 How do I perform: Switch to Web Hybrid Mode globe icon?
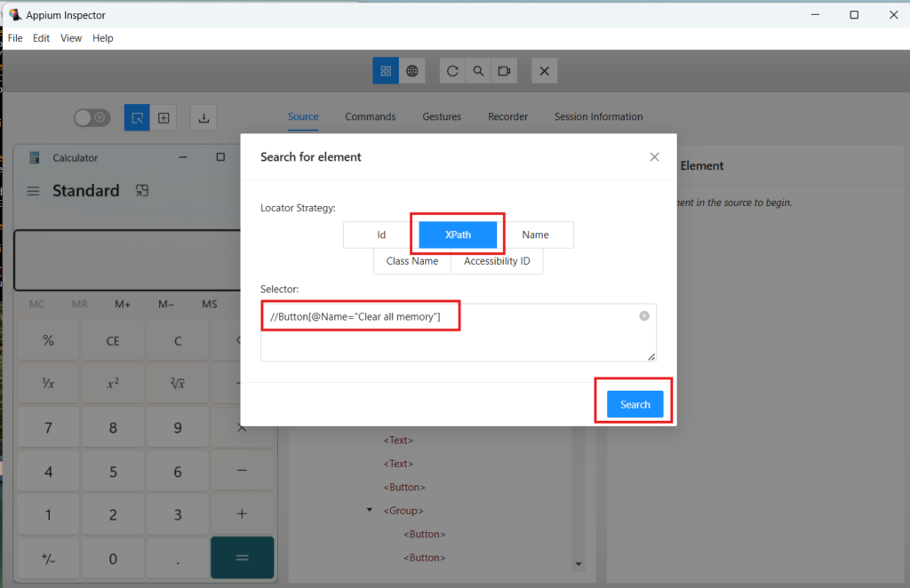tap(411, 70)
